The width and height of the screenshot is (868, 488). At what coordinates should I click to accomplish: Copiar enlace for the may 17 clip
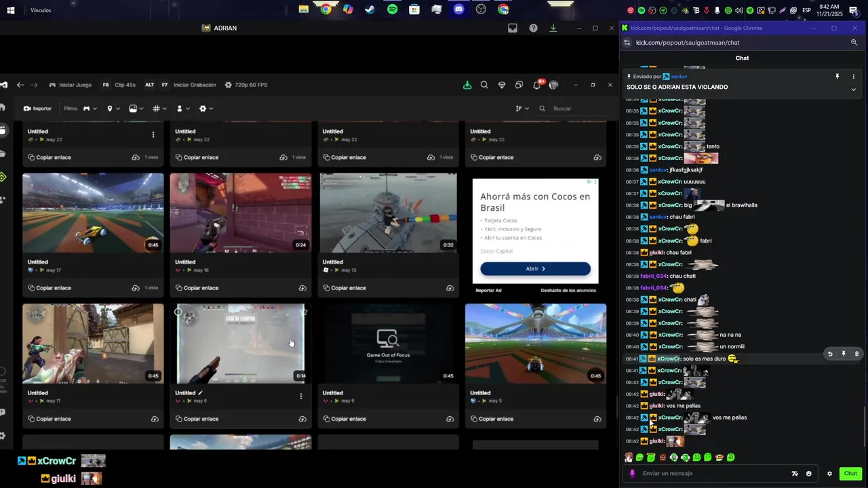point(50,288)
